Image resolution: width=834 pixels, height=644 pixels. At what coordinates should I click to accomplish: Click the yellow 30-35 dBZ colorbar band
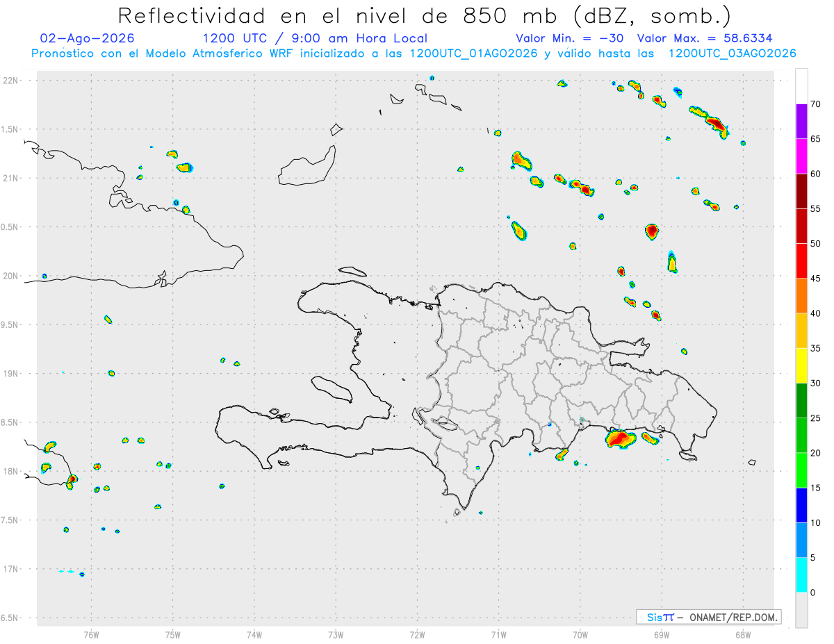[801, 365]
